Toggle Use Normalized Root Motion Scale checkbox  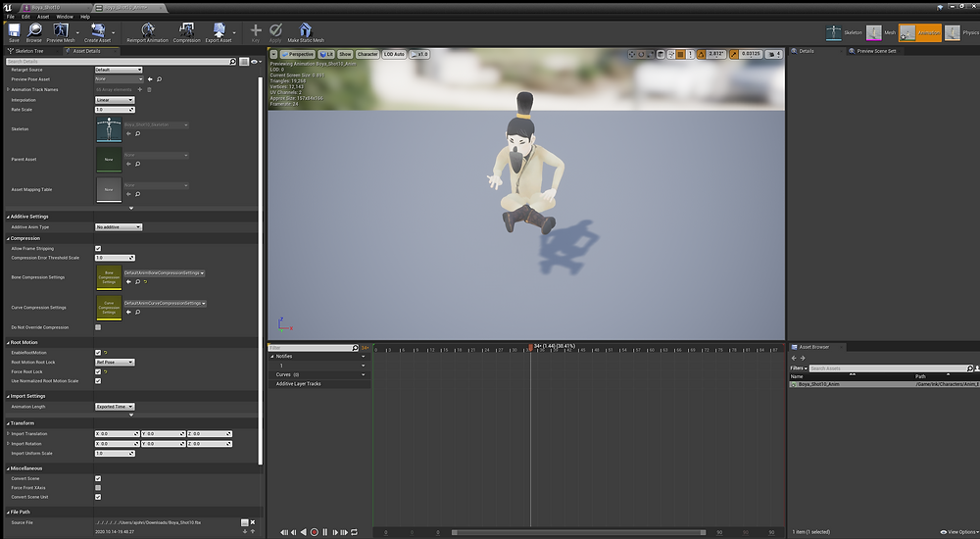[97, 381]
